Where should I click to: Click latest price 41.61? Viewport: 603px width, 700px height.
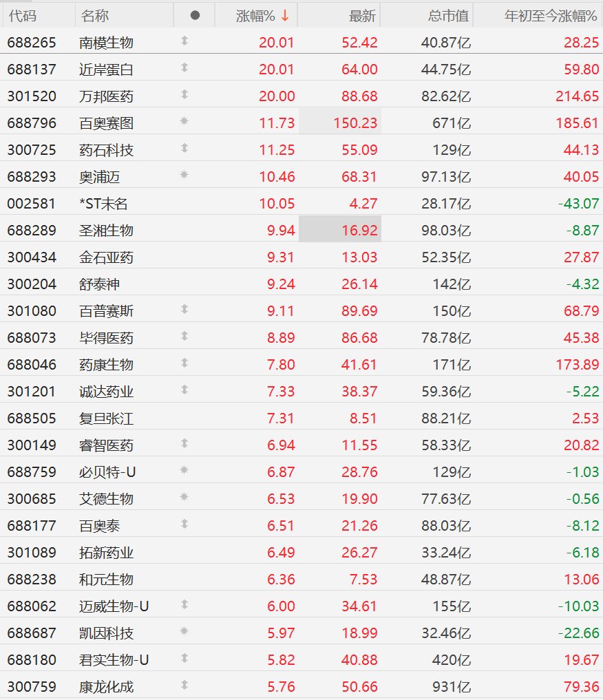(x=359, y=365)
